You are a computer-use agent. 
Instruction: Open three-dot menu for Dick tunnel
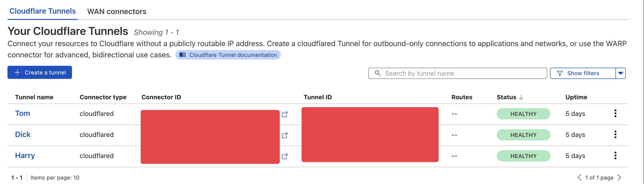(x=615, y=134)
